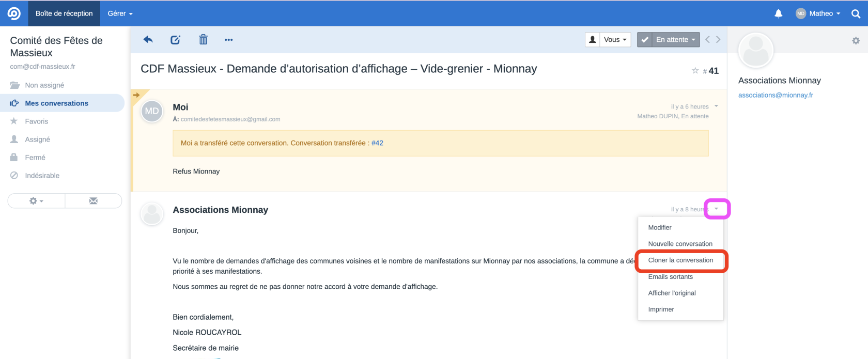The width and height of the screenshot is (868, 359).
Task: Click com@cdf-massieux.fr mailbox address
Action: pyautogui.click(x=42, y=67)
